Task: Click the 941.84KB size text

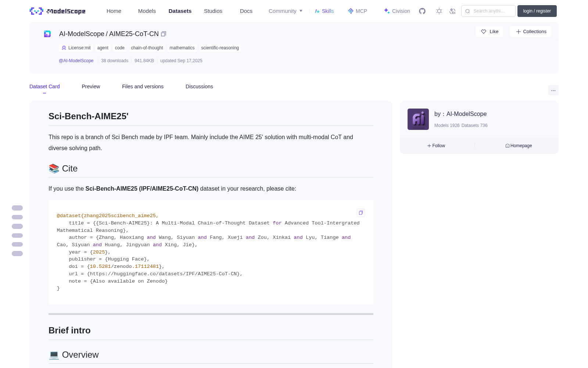Action: point(144,61)
